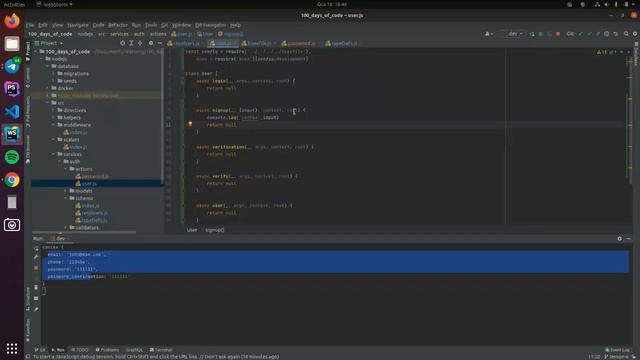Image resolution: width=640 pixels, height=360 pixels.
Task: Launch PhpStorm from the dock
Action: [x=12, y=89]
